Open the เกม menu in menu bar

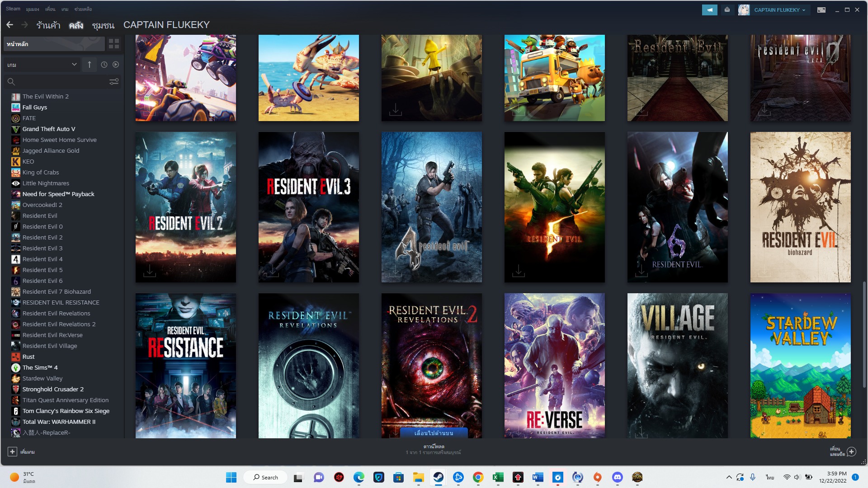[x=65, y=9]
